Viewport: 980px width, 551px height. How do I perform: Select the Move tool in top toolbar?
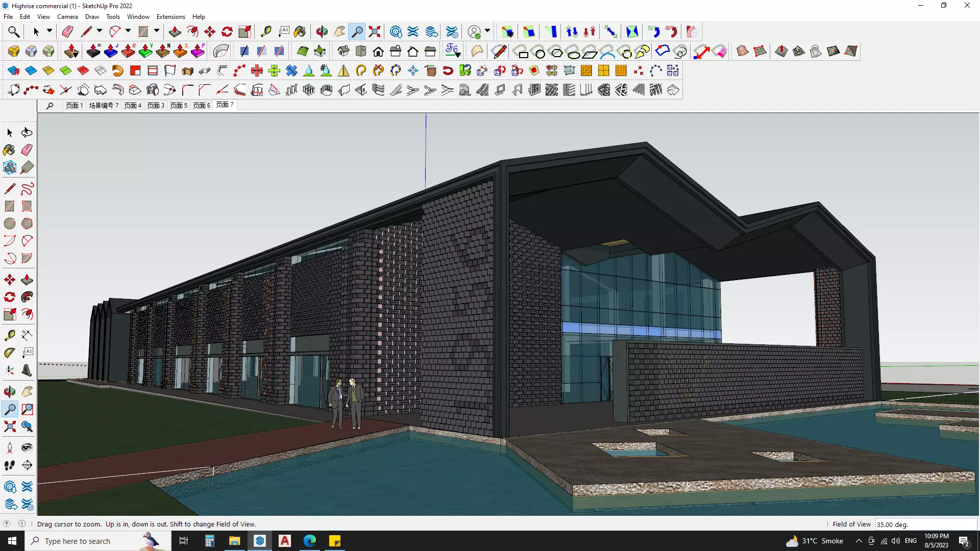[x=210, y=32]
